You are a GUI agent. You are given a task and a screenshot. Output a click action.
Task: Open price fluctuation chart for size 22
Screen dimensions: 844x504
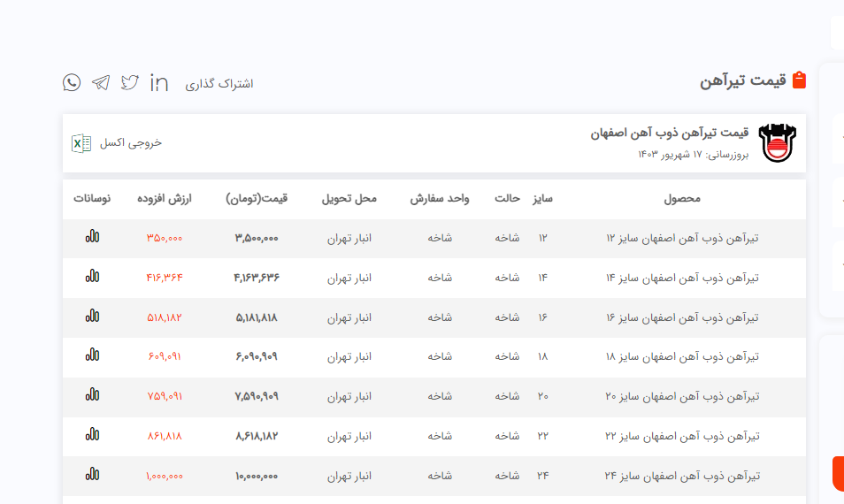[92, 435]
